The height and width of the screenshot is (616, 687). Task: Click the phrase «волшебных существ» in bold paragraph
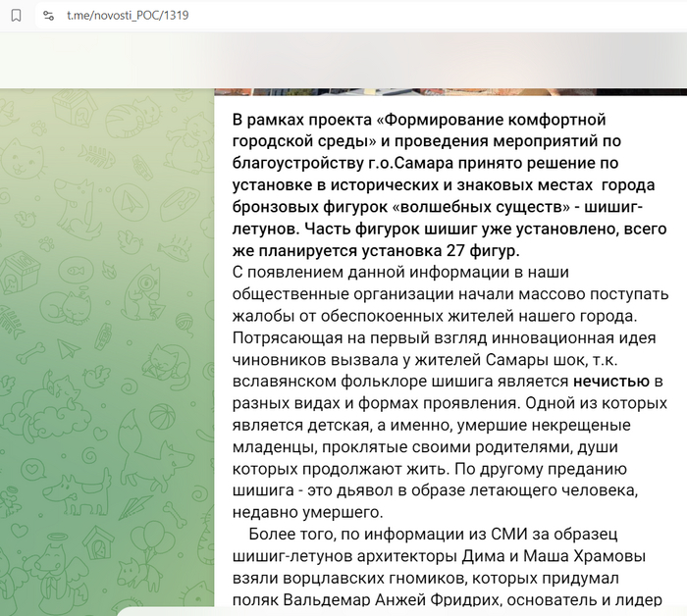pos(483,207)
